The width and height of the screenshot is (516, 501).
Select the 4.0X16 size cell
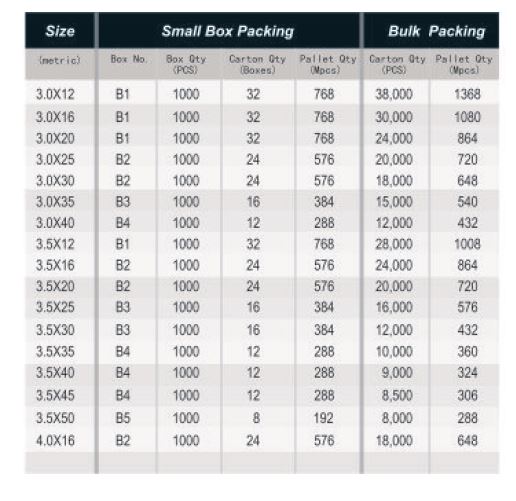(55, 440)
